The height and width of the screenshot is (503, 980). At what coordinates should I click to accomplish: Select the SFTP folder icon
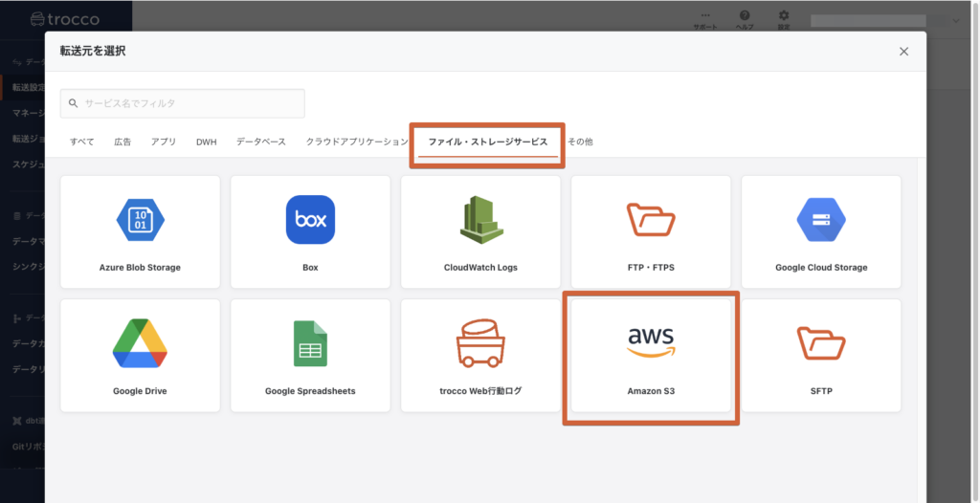(821, 343)
